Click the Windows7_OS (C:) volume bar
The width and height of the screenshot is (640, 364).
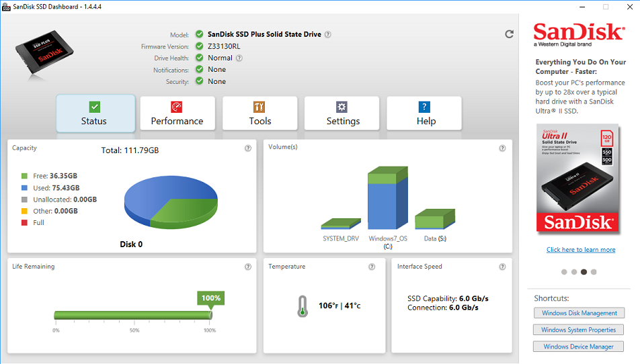click(388, 197)
